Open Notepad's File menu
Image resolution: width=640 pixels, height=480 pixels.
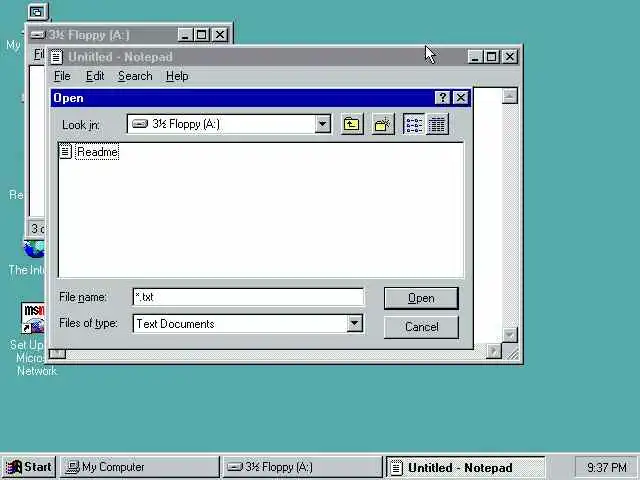[62, 76]
